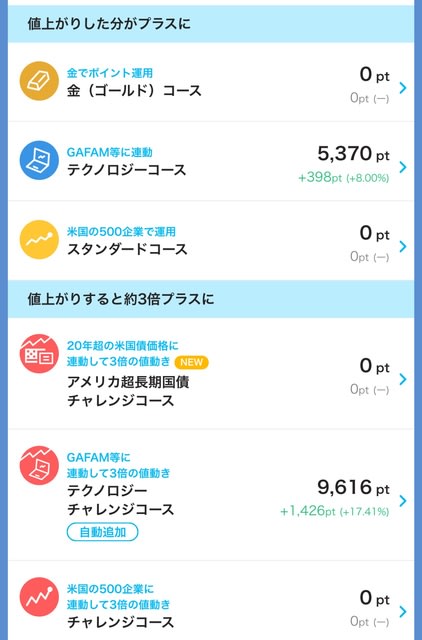422x640 pixels.
Task: Tap the 5,370 pt balance value
Action: [x=353, y=154]
